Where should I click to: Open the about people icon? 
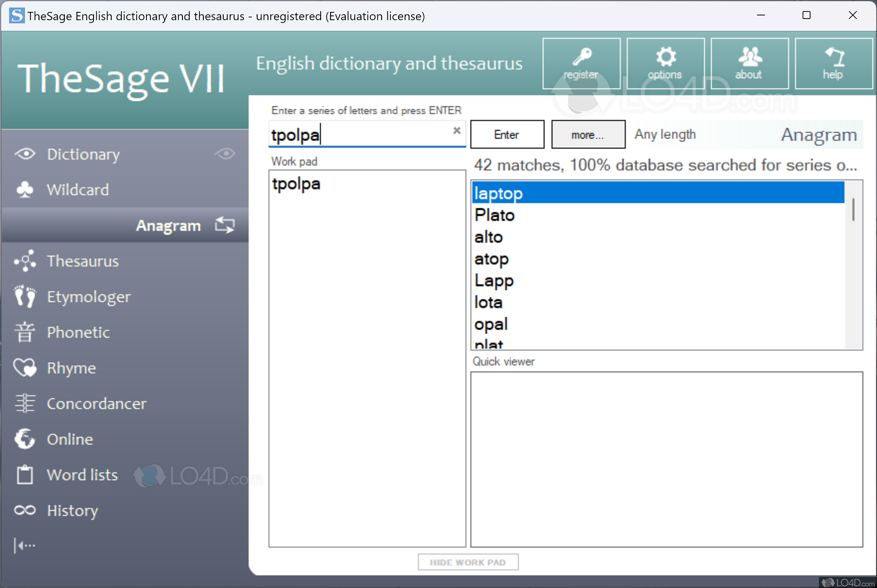[750, 57]
